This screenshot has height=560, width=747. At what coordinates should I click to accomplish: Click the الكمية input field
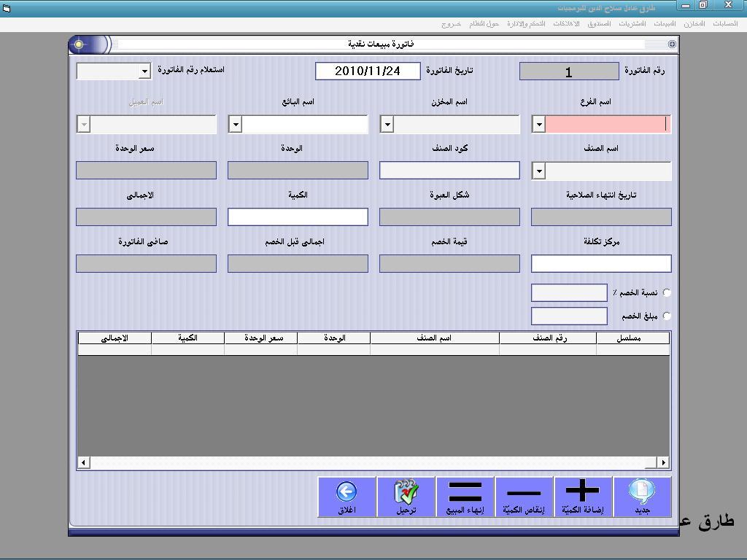coord(298,217)
